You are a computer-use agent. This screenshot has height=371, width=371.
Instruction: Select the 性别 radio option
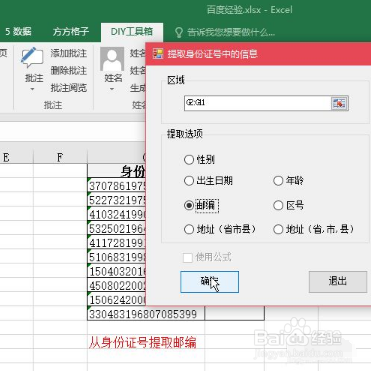coord(189,160)
